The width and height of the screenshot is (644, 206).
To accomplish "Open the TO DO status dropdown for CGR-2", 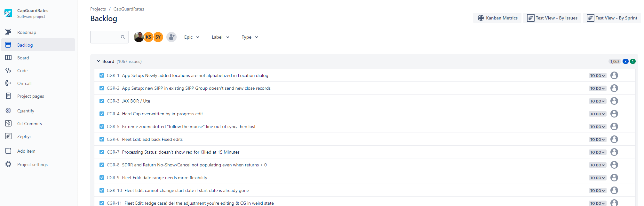I will click(x=597, y=88).
